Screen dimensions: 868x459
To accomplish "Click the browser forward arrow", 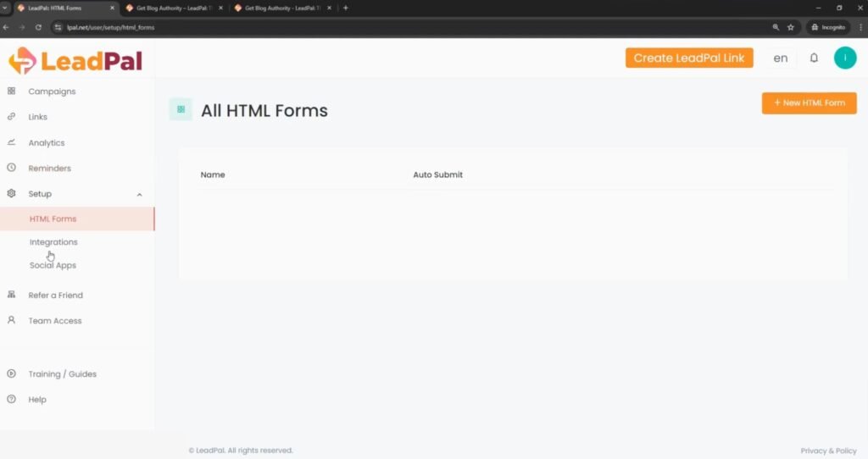I will pos(22,27).
